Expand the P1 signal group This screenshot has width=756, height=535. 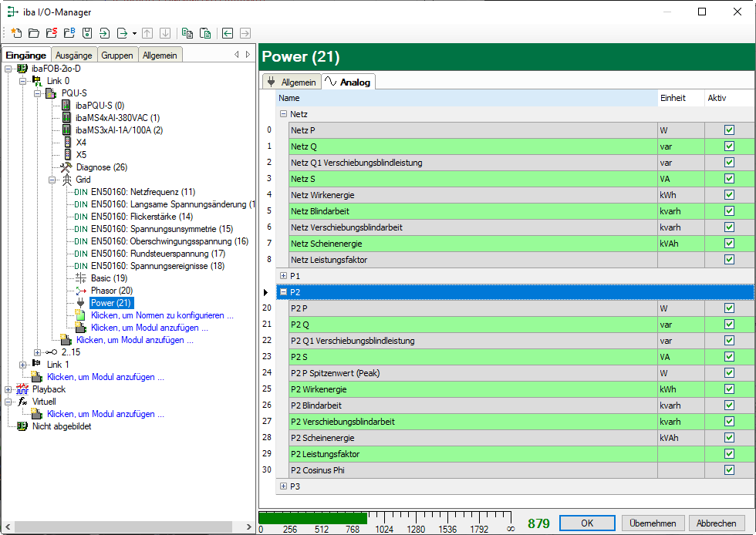pos(283,276)
